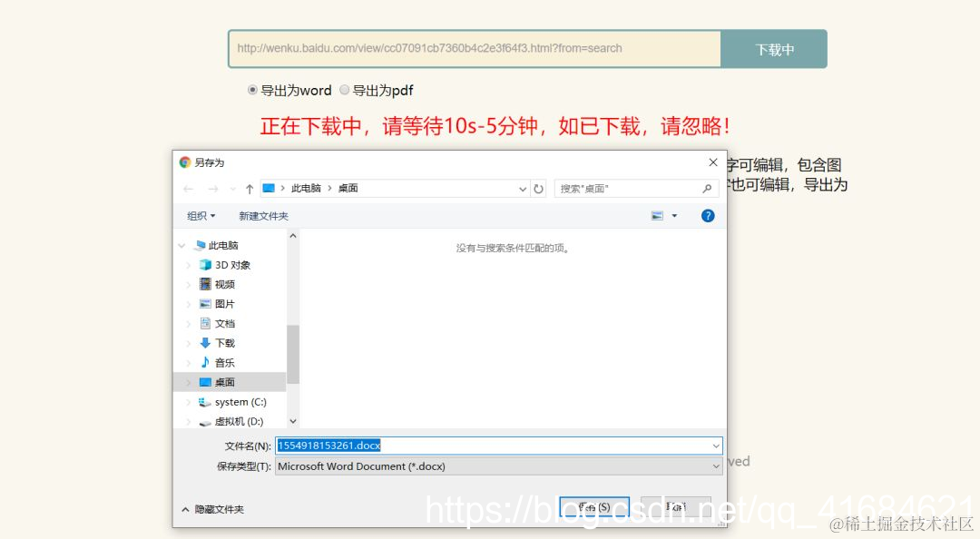
Task: Select the 导出为pdf radio button
Action: point(345,90)
